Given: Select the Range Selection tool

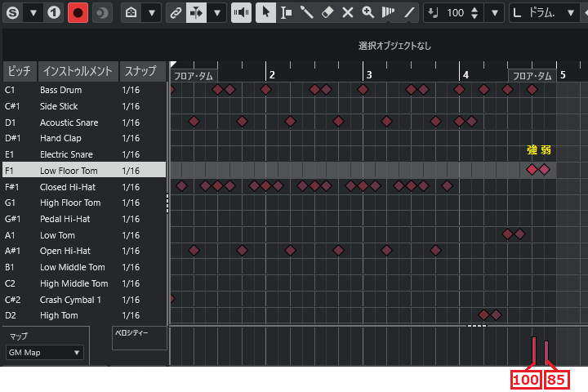Looking at the screenshot, I should point(287,13).
